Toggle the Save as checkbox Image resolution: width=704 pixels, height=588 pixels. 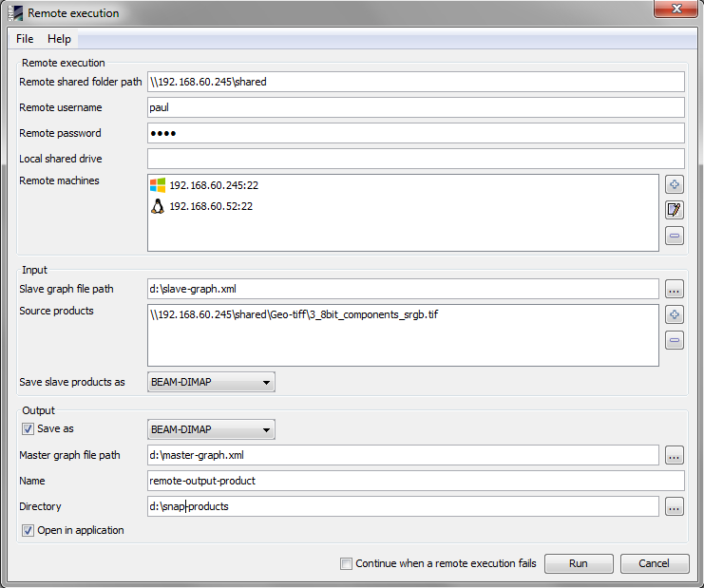[x=28, y=429]
